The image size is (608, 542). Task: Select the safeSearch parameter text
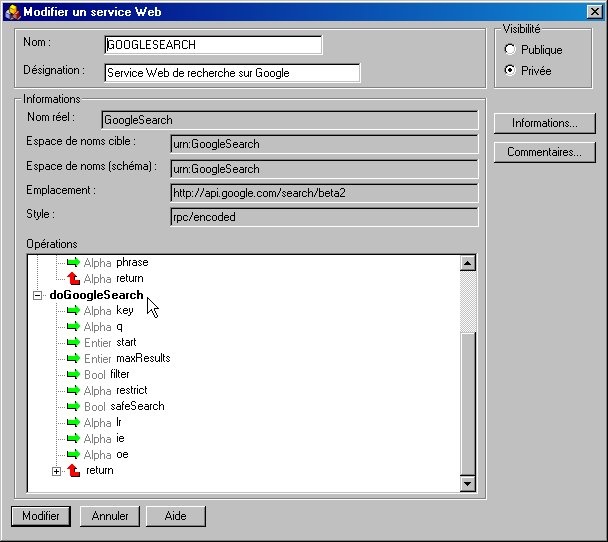[x=137, y=406]
